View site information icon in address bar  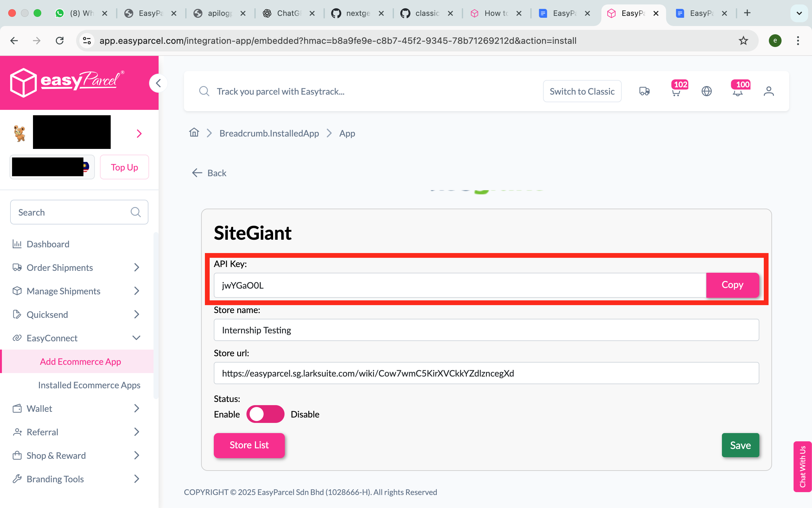coord(87,41)
